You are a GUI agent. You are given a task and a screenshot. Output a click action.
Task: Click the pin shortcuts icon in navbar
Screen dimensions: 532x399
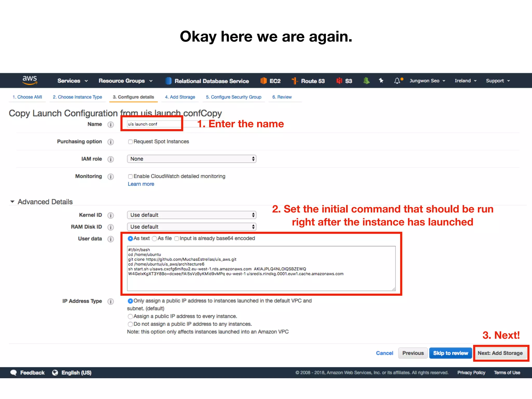[x=381, y=81]
